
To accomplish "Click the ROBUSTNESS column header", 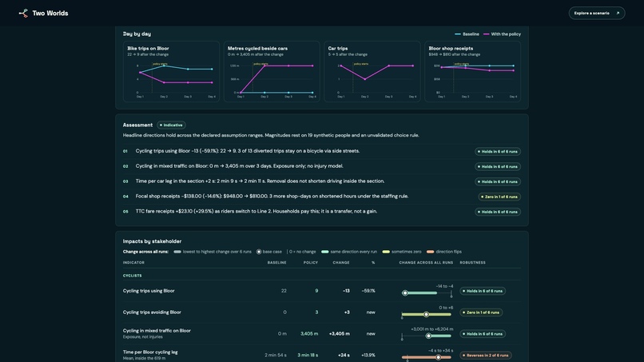I will tap(472, 263).
